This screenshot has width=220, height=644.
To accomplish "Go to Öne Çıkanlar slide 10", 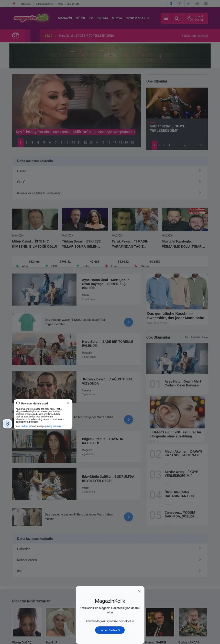I will tap(200, 145).
